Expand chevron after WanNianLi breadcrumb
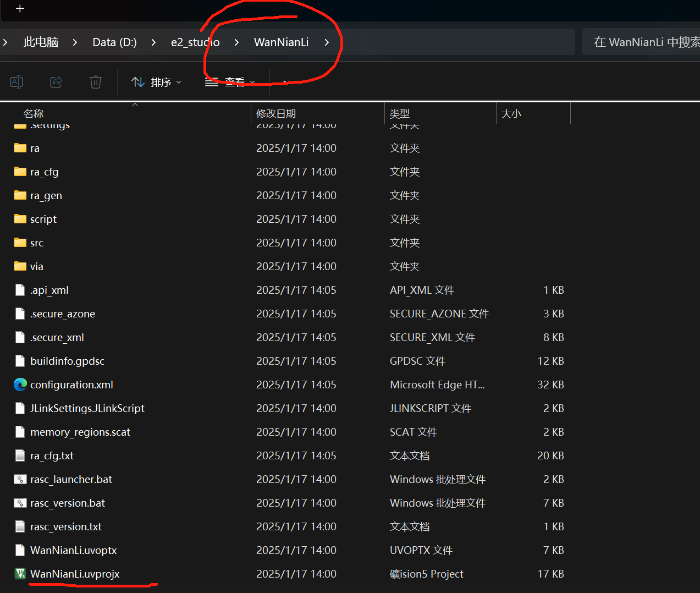Screen dimensions: 700x593 point(327,42)
